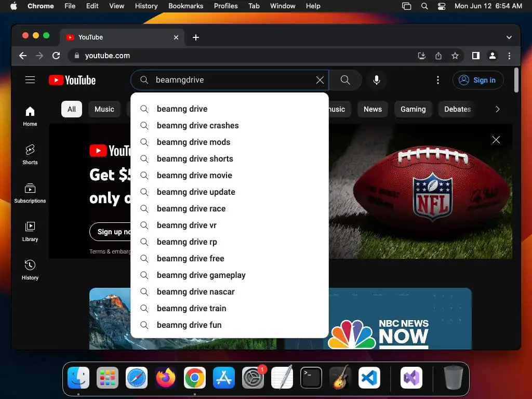The image size is (532, 399).
Task: Open Chrome profile avatar menu
Action: [493, 56]
